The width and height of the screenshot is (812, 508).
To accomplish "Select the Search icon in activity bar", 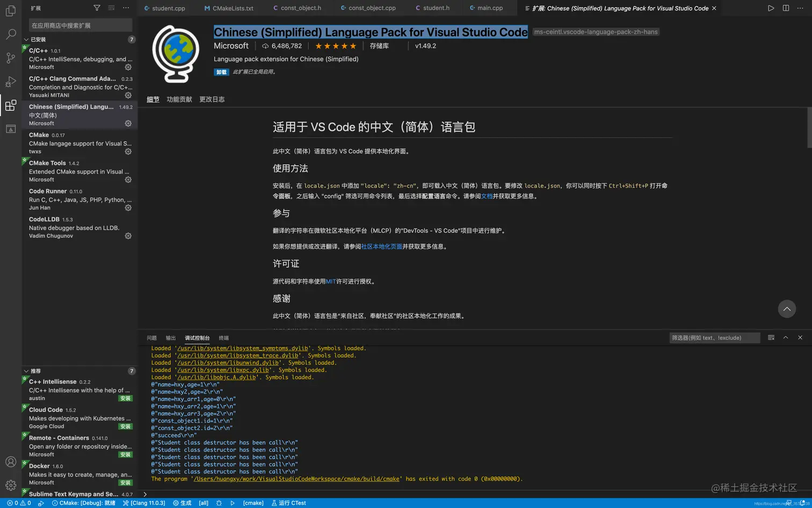I will click(11, 34).
